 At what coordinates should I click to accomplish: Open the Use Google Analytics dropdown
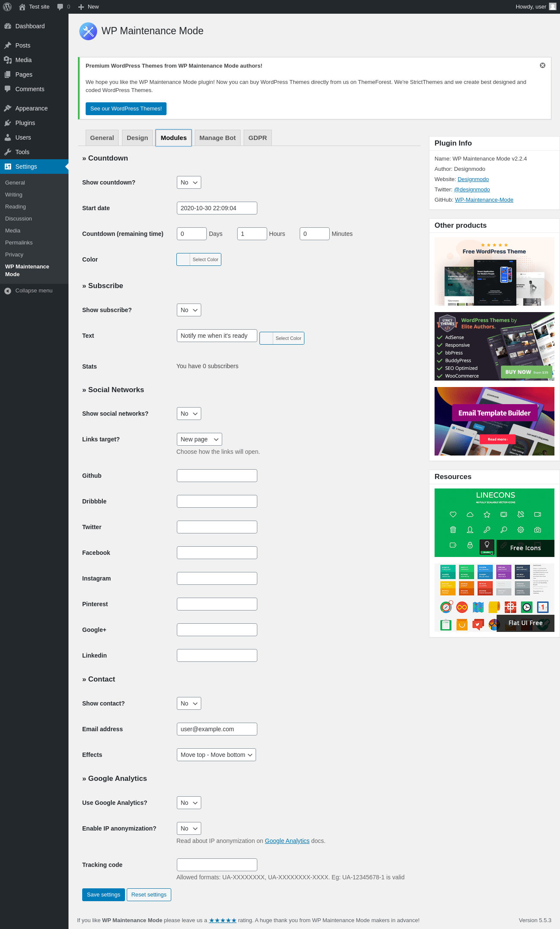click(x=189, y=803)
